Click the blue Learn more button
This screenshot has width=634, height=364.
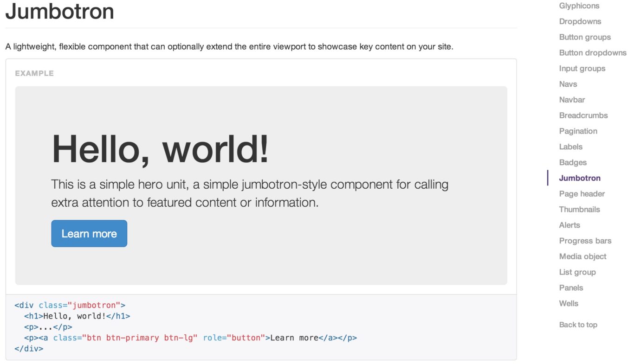click(x=89, y=234)
